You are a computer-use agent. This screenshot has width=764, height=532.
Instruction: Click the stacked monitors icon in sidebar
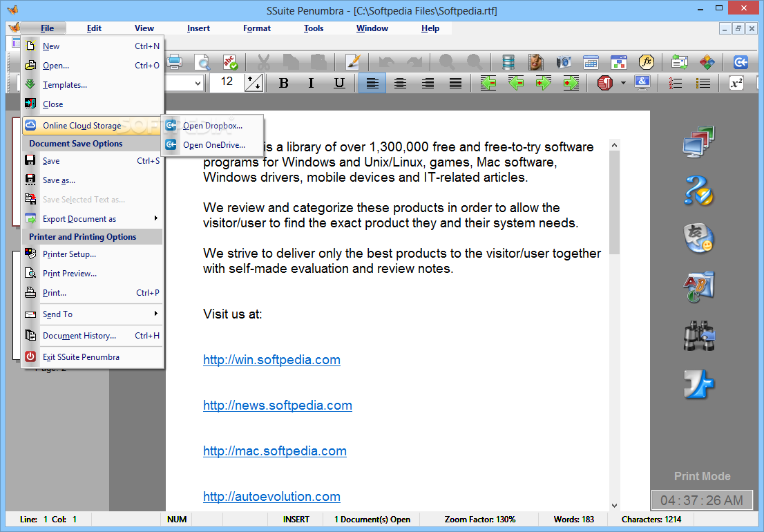click(699, 142)
